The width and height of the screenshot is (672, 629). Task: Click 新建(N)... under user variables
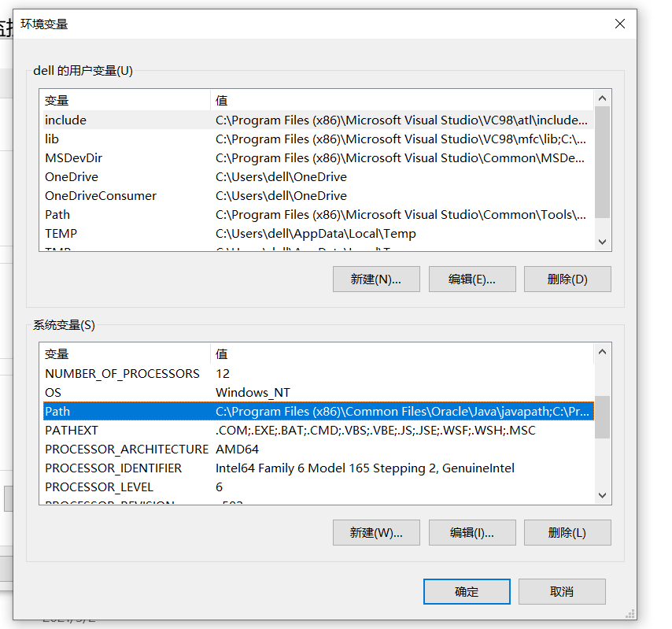pos(376,279)
